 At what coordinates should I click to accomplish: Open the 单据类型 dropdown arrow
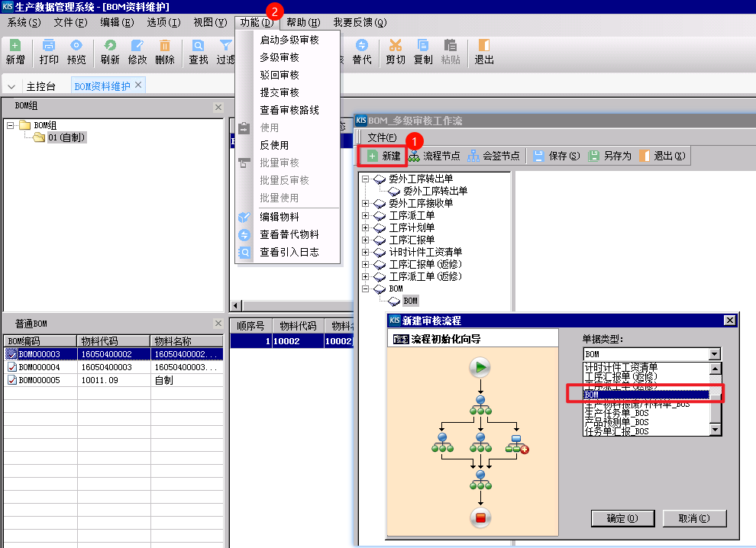pos(715,354)
